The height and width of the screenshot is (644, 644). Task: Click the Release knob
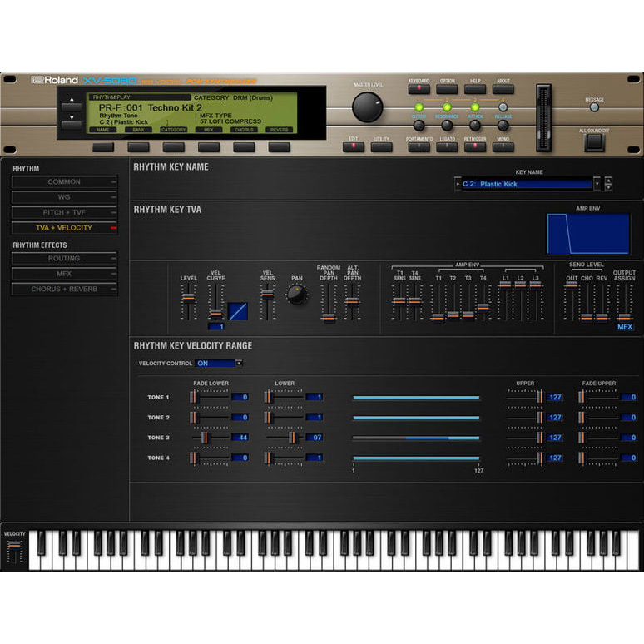coord(503,126)
